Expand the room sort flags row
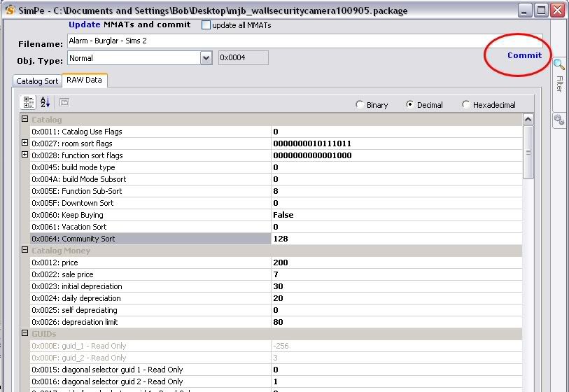 25,143
